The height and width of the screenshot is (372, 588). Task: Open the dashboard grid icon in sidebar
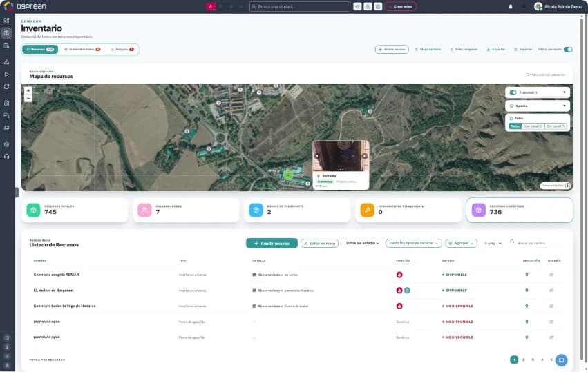(6, 21)
